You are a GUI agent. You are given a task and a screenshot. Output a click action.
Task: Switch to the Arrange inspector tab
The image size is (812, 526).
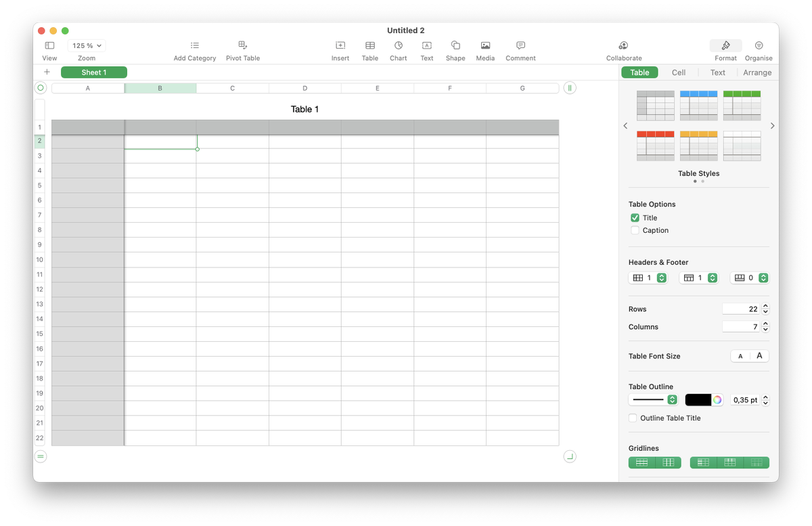tap(757, 72)
